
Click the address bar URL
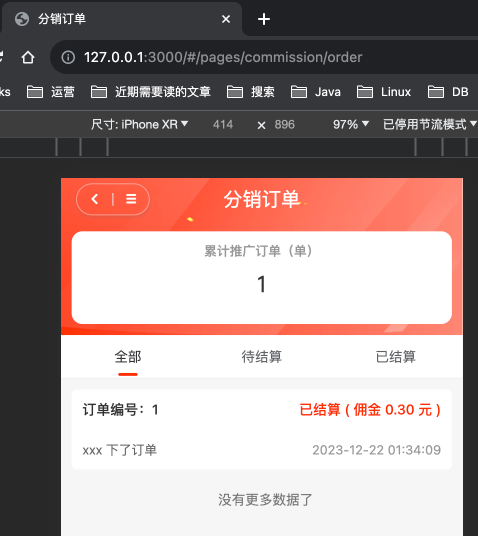(x=223, y=57)
